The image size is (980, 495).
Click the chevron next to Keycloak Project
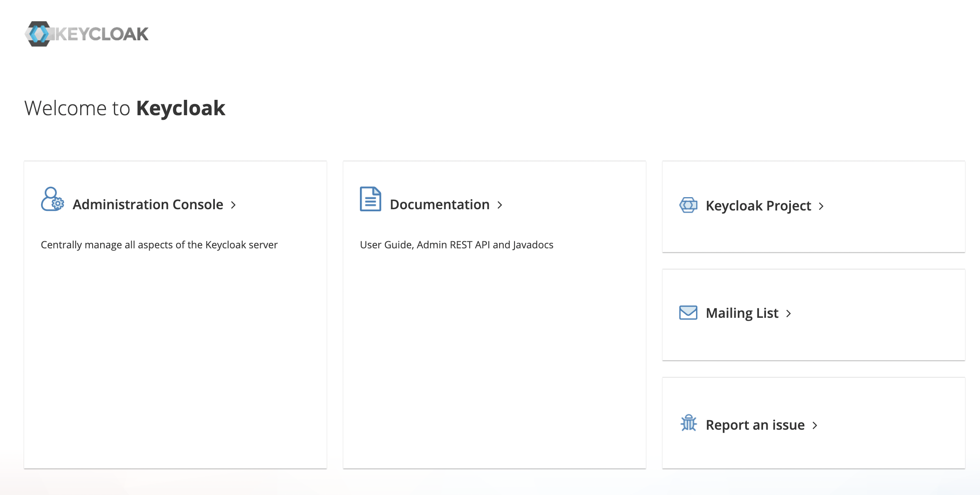[x=821, y=205]
